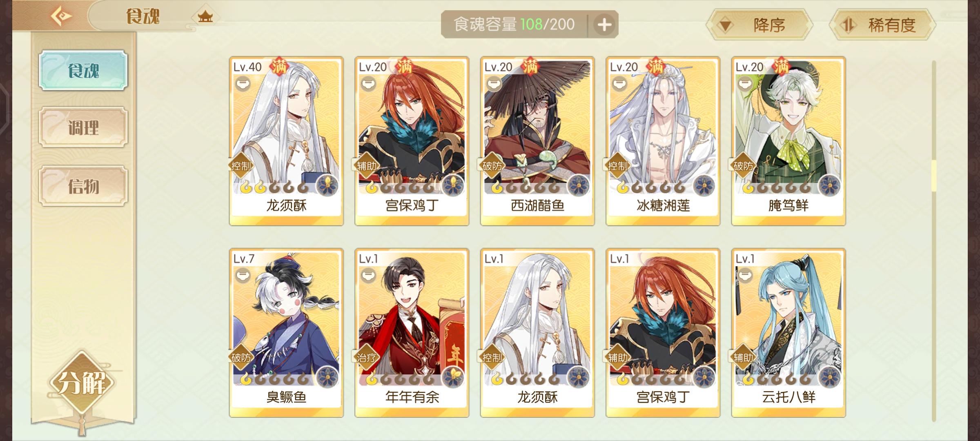Viewport: 980px width, 441px height.
Task: Click the 分解 decompose button
Action: pyautogui.click(x=82, y=383)
